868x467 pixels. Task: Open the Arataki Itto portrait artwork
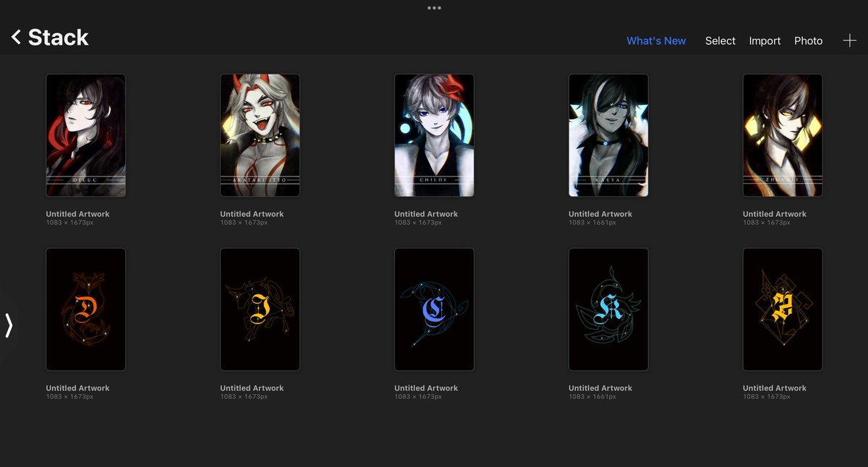click(x=260, y=135)
